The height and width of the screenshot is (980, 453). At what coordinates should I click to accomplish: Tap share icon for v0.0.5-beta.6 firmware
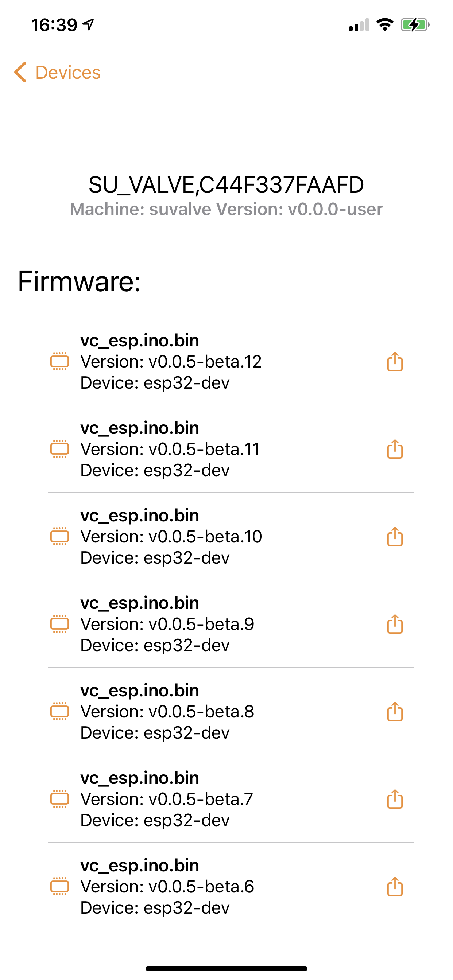pos(395,886)
